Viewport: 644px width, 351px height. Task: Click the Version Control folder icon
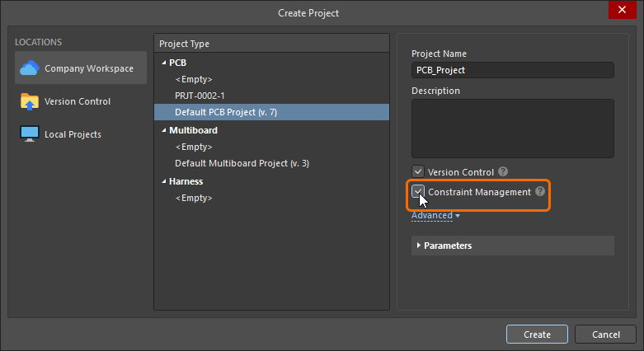[30, 101]
